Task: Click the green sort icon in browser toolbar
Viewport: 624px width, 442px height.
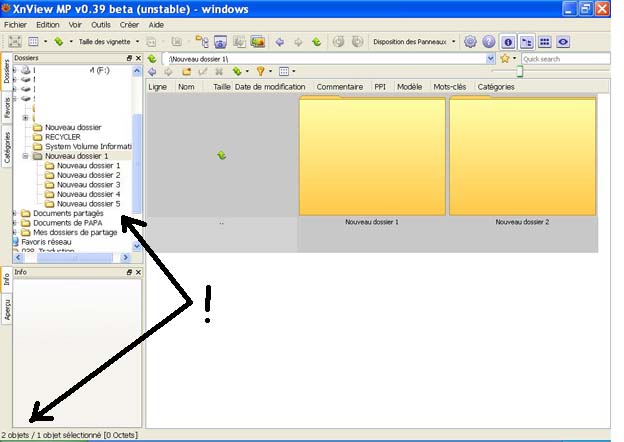Action: [x=237, y=72]
